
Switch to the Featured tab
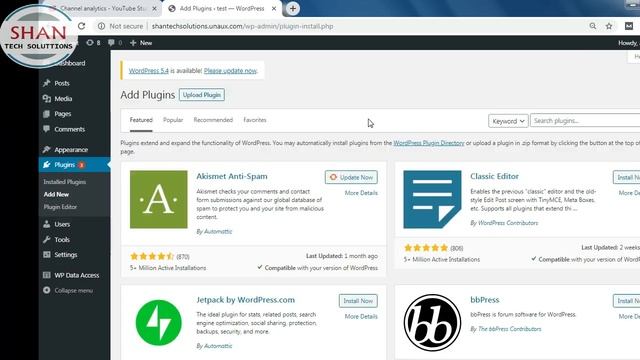pyautogui.click(x=141, y=120)
